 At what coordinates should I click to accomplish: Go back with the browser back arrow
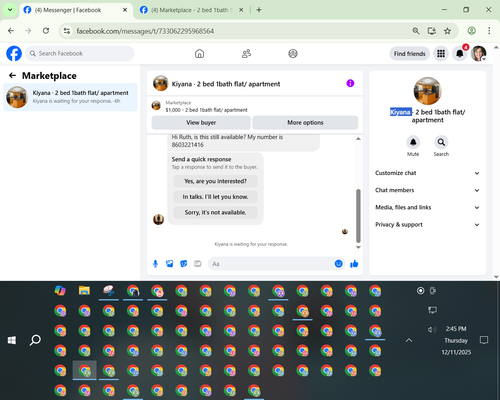tap(11, 31)
